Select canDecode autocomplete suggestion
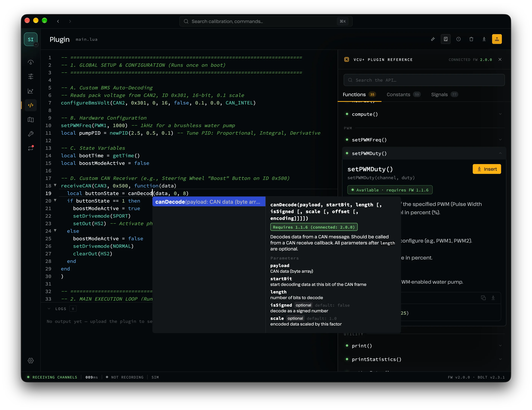532x410 pixels. click(x=209, y=202)
